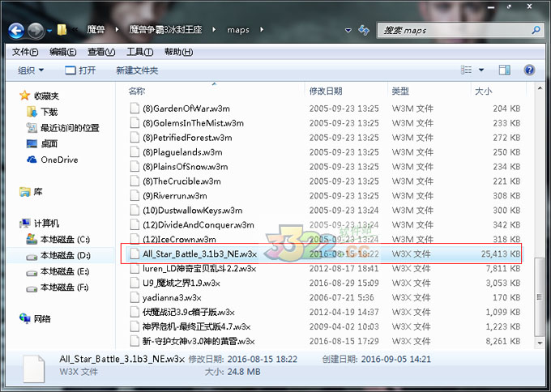Viewport: 551px width, 392px height.
Task: Click file icon of (12)DivideAndConquer.w3m
Action: [x=135, y=225]
